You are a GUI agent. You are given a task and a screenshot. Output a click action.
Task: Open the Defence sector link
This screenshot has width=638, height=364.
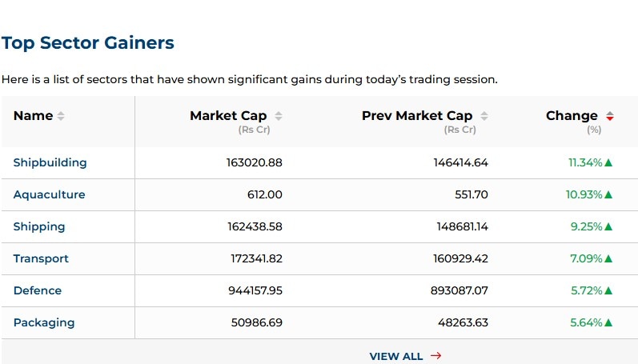37,290
